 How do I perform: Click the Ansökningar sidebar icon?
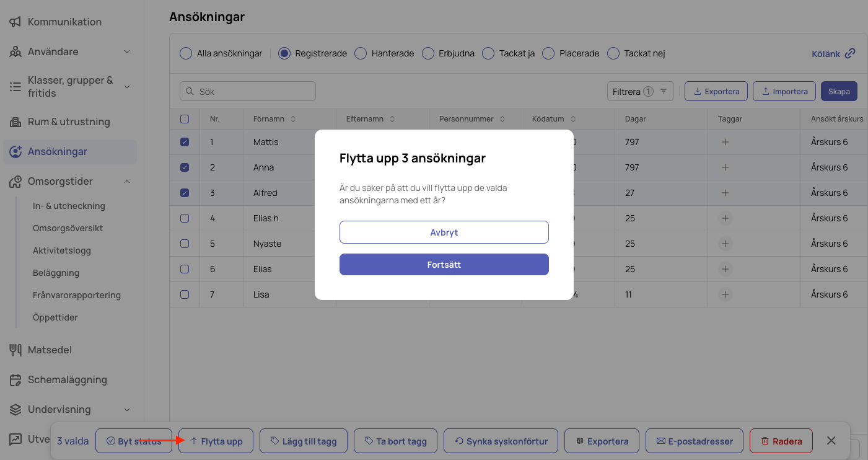[x=15, y=151]
